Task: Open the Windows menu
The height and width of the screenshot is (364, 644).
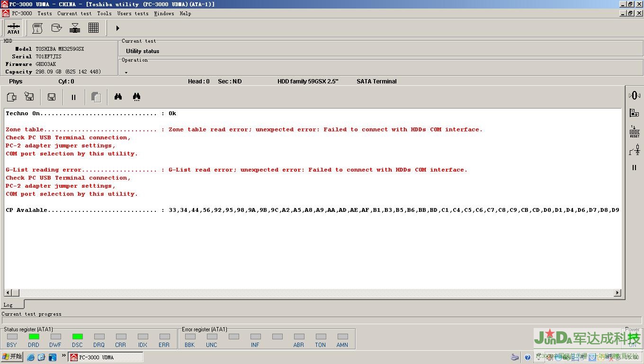Action: pos(164,13)
